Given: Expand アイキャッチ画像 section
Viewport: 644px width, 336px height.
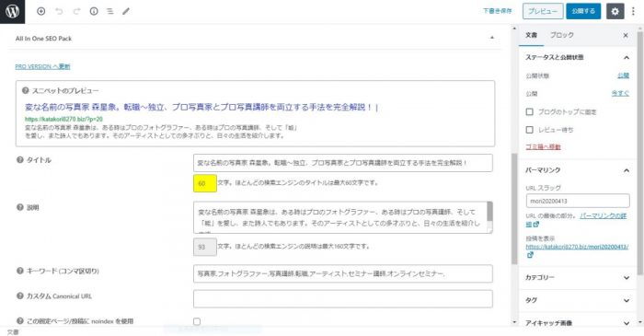Looking at the screenshot, I should pyautogui.click(x=627, y=323).
